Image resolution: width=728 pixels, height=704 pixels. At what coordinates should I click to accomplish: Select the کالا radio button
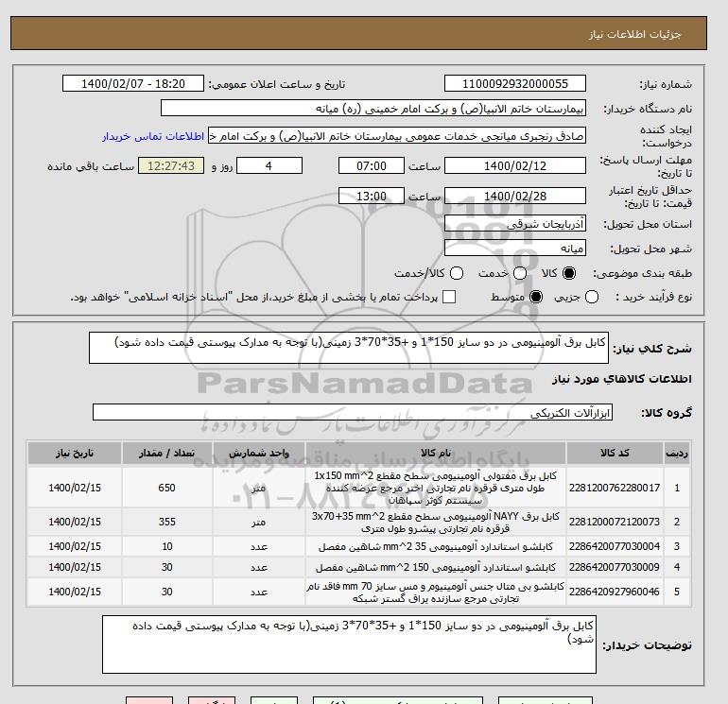click(569, 273)
